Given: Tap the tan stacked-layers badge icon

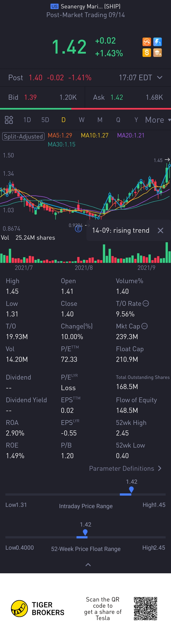Looking at the screenshot, I should coord(158,53).
